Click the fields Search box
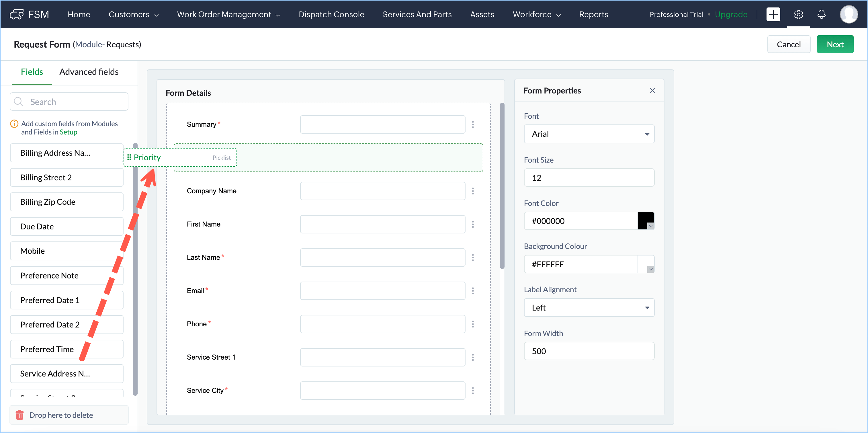This screenshot has height=433, width=868. pyautogui.click(x=69, y=102)
